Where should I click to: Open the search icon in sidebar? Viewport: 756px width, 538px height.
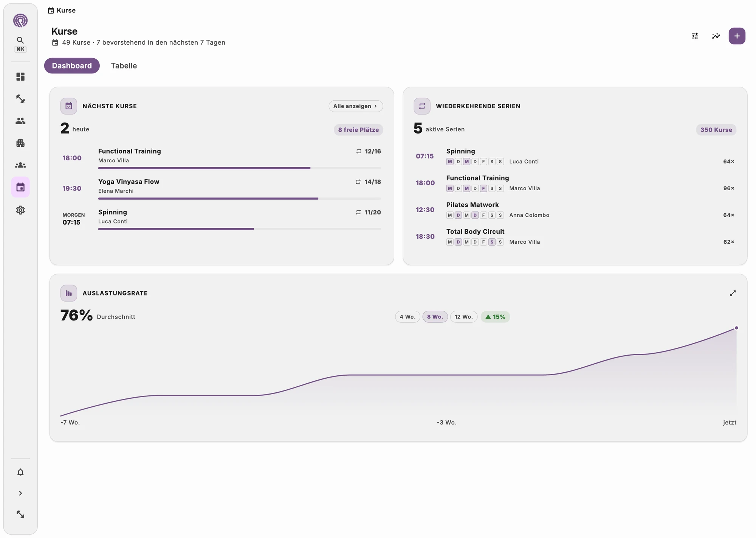[20, 40]
